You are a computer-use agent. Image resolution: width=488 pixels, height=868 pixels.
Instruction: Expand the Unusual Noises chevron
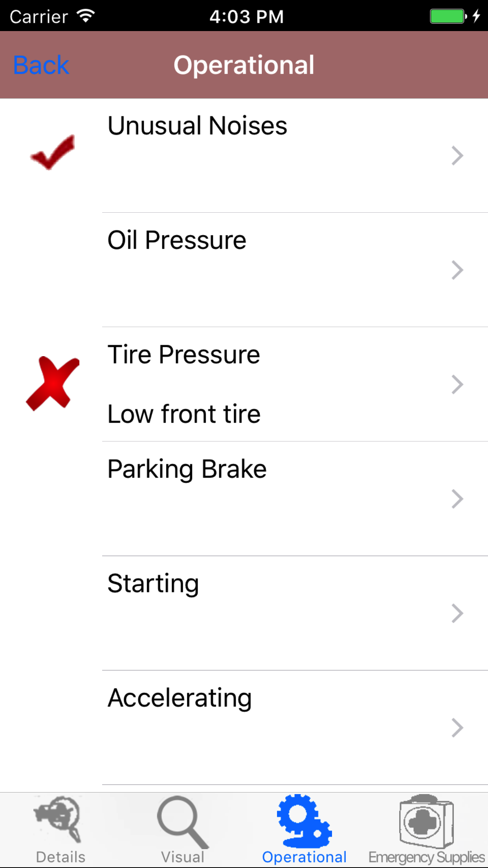pyautogui.click(x=457, y=156)
